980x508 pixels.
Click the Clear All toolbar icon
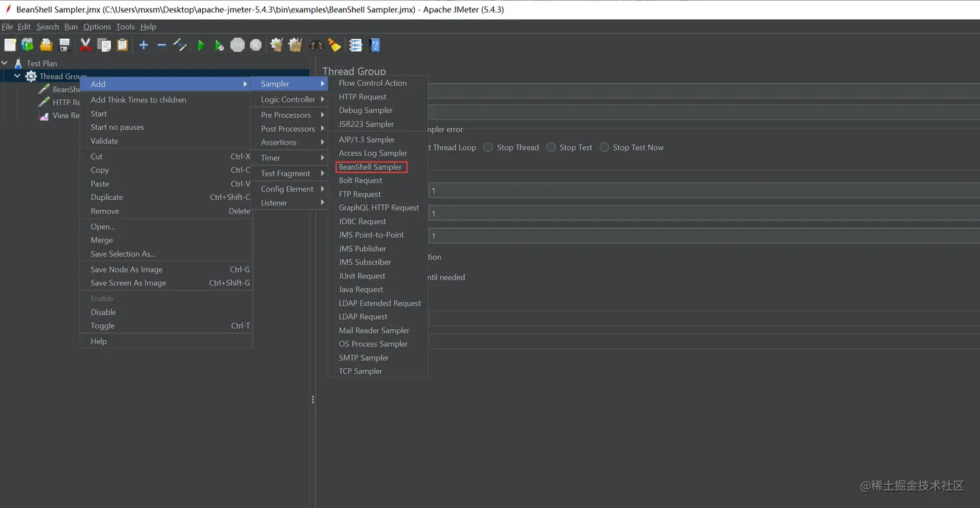click(296, 45)
